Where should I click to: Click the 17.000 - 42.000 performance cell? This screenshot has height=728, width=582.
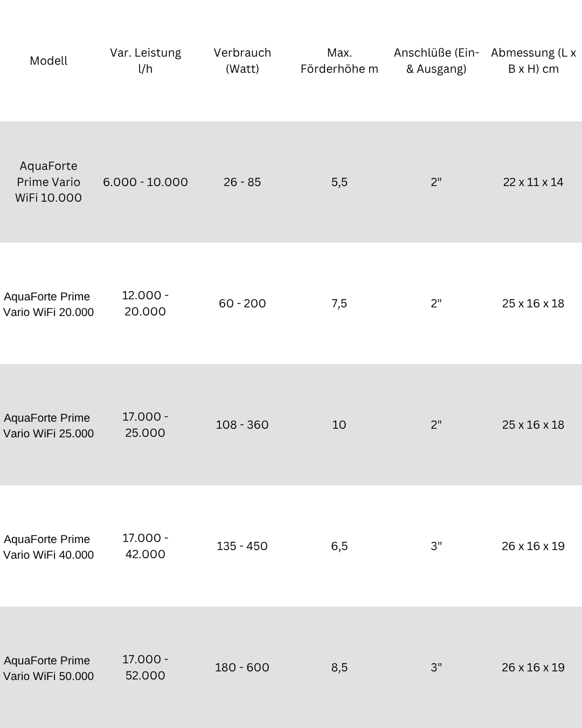pos(145,546)
